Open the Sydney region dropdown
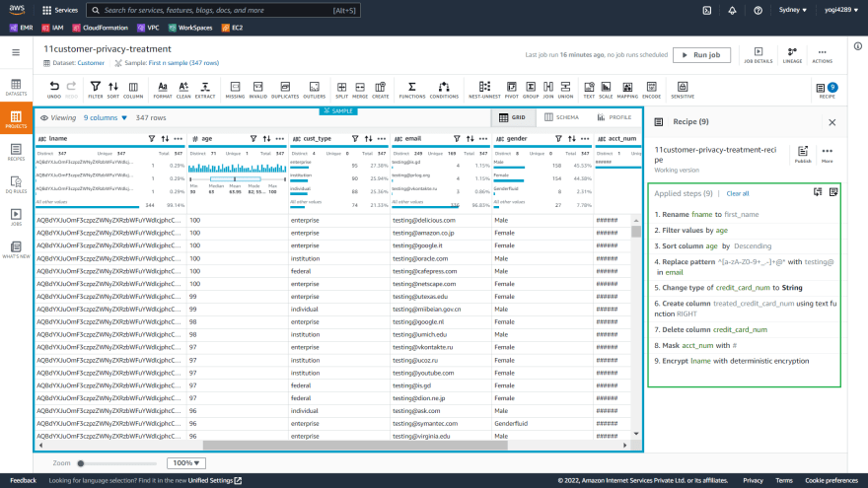Image resolution: width=868 pixels, height=488 pixels. coord(793,10)
